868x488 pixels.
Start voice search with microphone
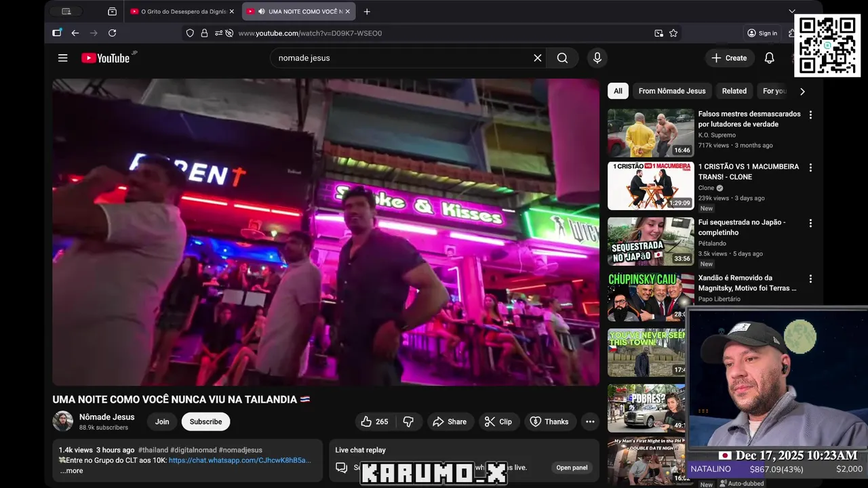(x=597, y=58)
